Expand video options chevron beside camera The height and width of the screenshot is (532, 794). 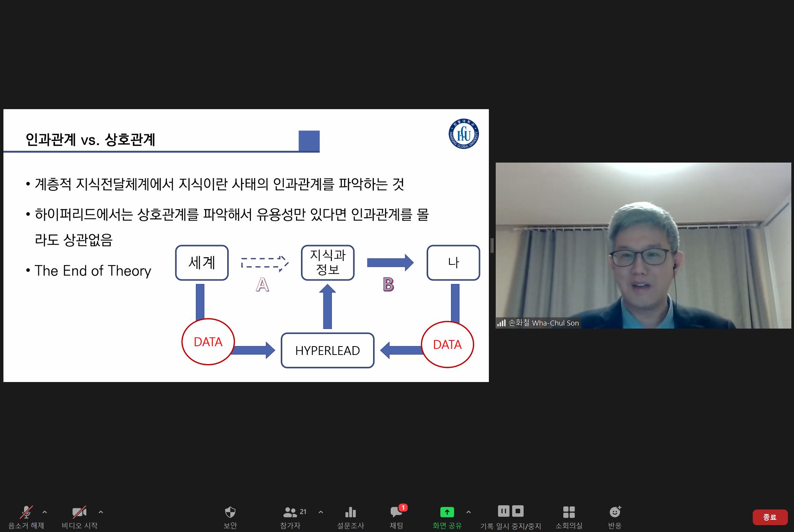(x=101, y=512)
